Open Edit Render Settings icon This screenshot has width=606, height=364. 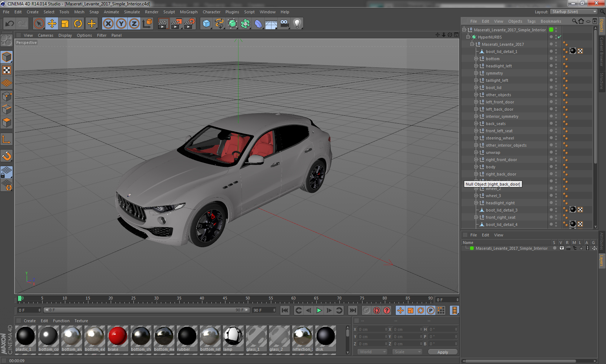pos(189,24)
